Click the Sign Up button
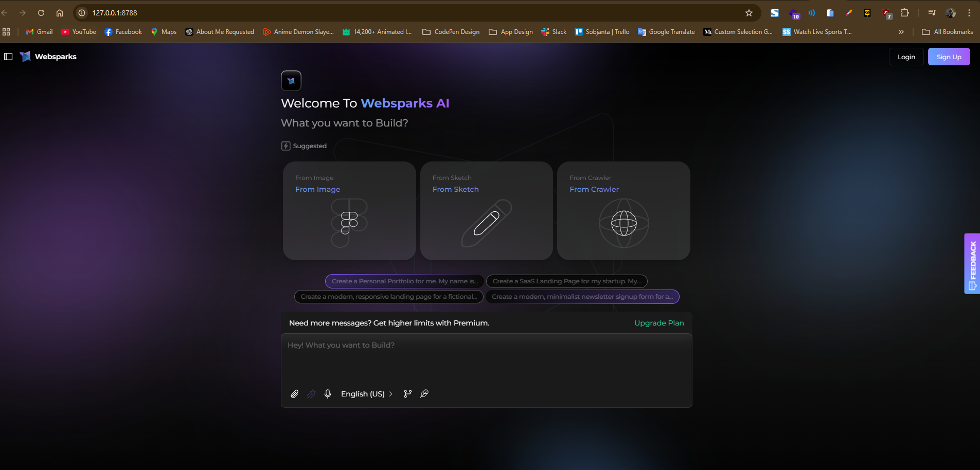This screenshot has height=470, width=980. pyautogui.click(x=949, y=57)
